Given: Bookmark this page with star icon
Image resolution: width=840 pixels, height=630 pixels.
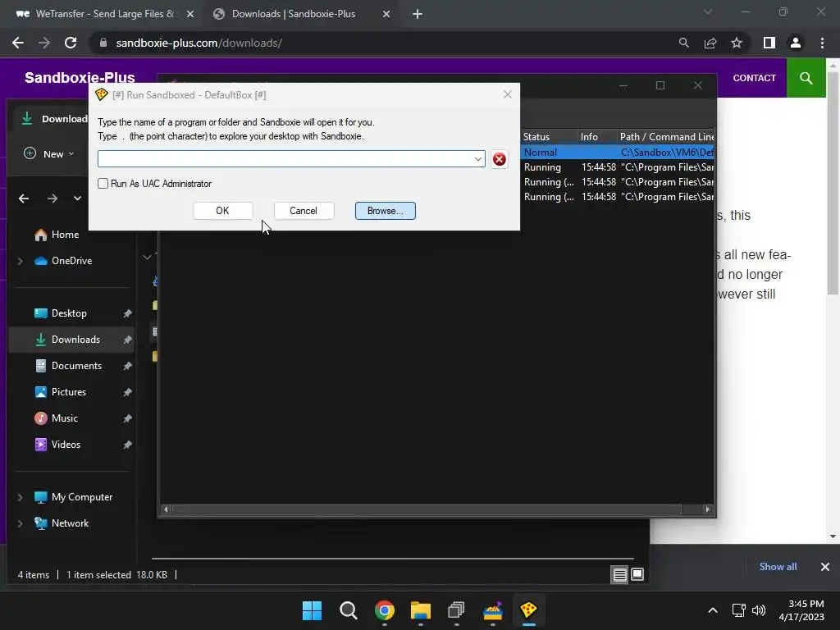Looking at the screenshot, I should click(737, 43).
